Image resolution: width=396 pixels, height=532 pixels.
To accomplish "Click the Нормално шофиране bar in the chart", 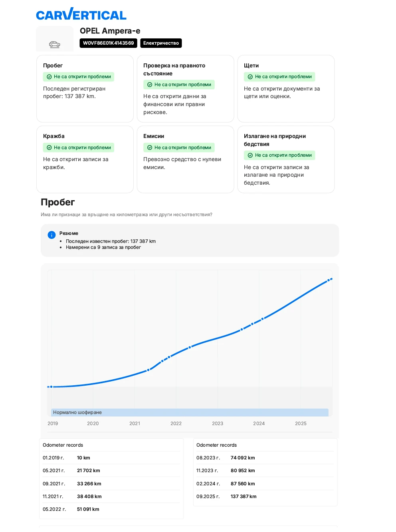I will [190, 412].
